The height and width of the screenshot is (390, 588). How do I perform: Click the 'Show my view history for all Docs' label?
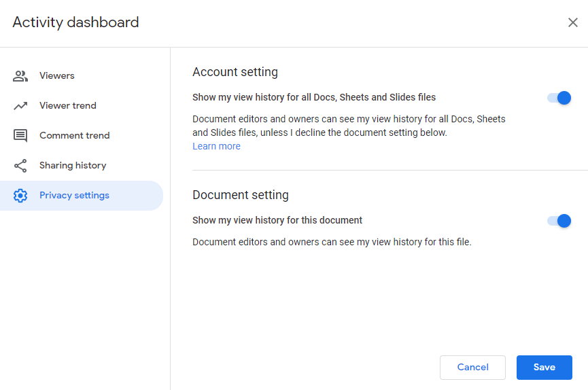click(314, 98)
